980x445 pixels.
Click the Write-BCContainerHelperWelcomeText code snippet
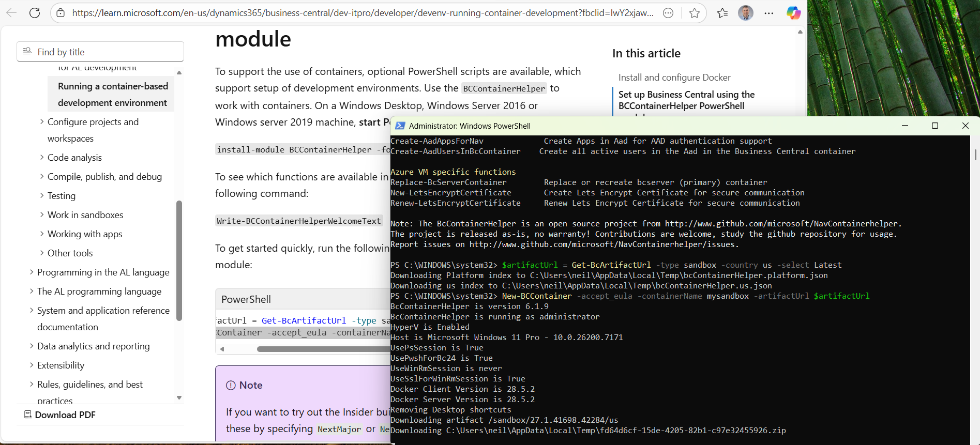pyautogui.click(x=299, y=221)
